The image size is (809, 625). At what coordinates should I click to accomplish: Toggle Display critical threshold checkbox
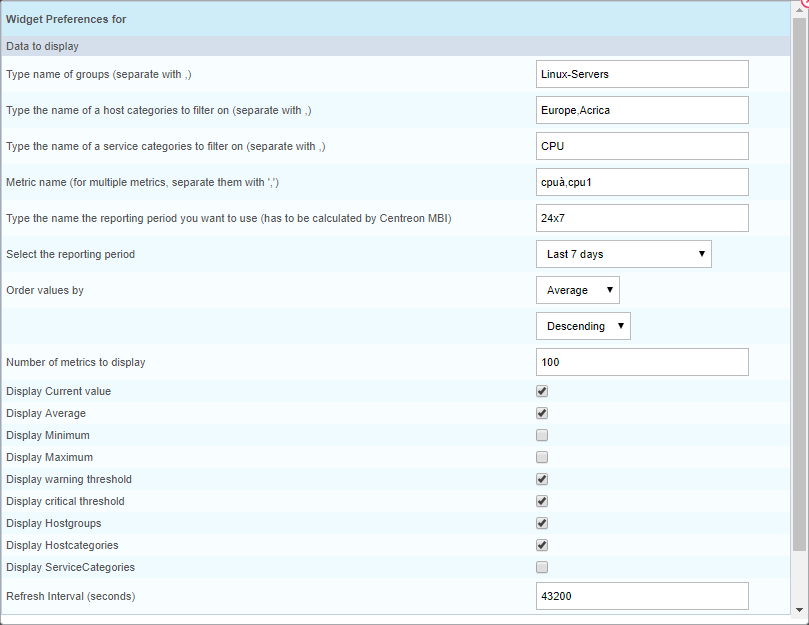(542, 501)
